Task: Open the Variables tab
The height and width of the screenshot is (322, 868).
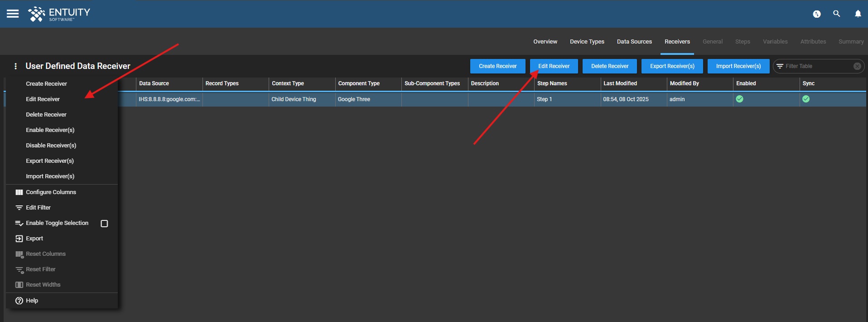Action: [x=775, y=42]
